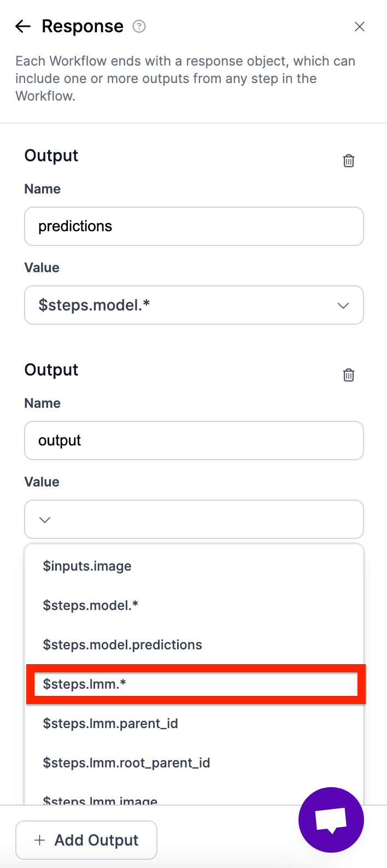Close the Response panel with the X

click(x=360, y=27)
